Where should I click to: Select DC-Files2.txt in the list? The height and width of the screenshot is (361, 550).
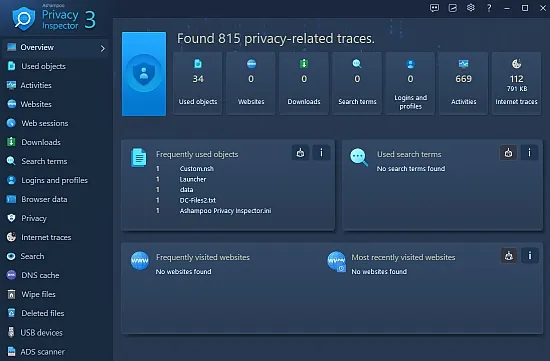(x=197, y=200)
